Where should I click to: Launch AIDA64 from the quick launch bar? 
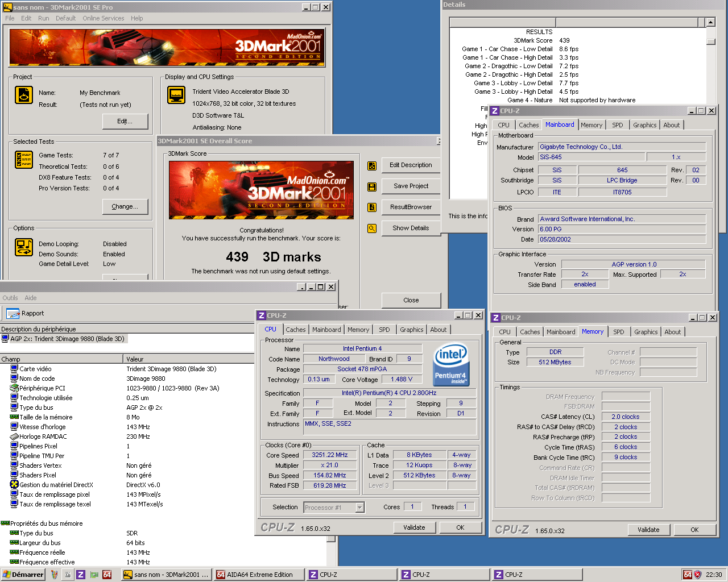tap(107, 575)
